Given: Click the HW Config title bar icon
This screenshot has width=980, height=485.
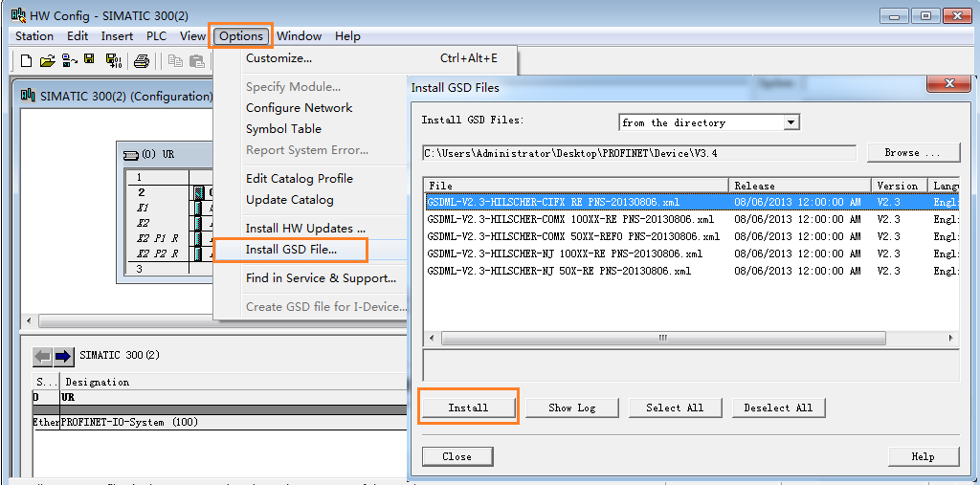Looking at the screenshot, I should (x=19, y=15).
